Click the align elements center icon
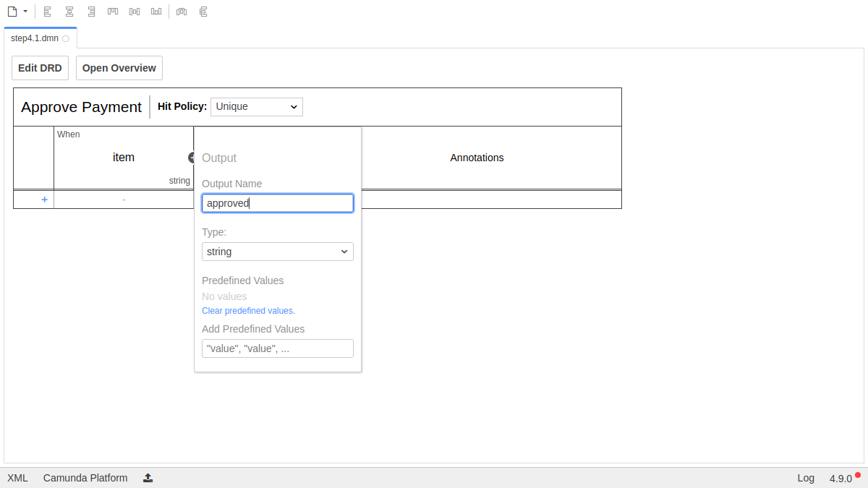The height and width of the screenshot is (488, 868). (69, 12)
